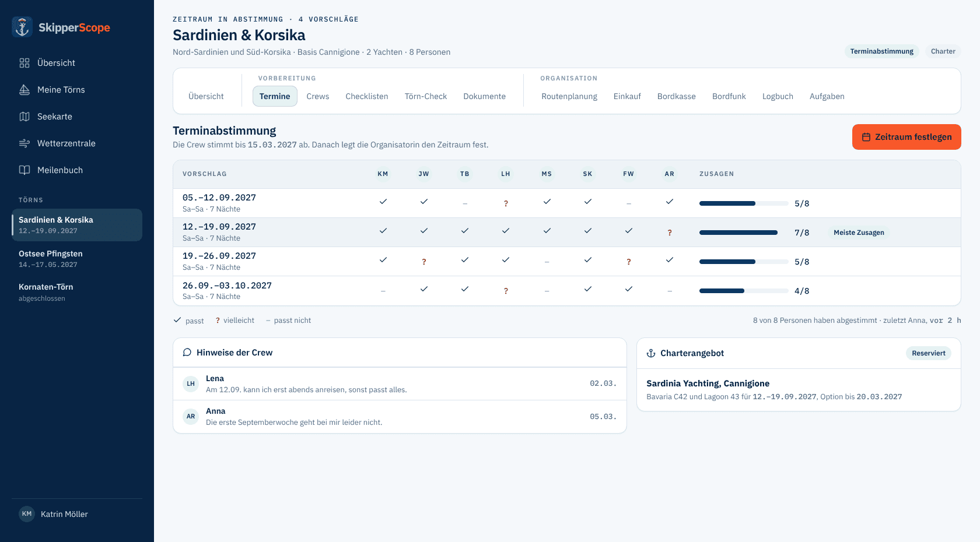
Task: Open the Dokumente tab
Action: click(x=485, y=96)
